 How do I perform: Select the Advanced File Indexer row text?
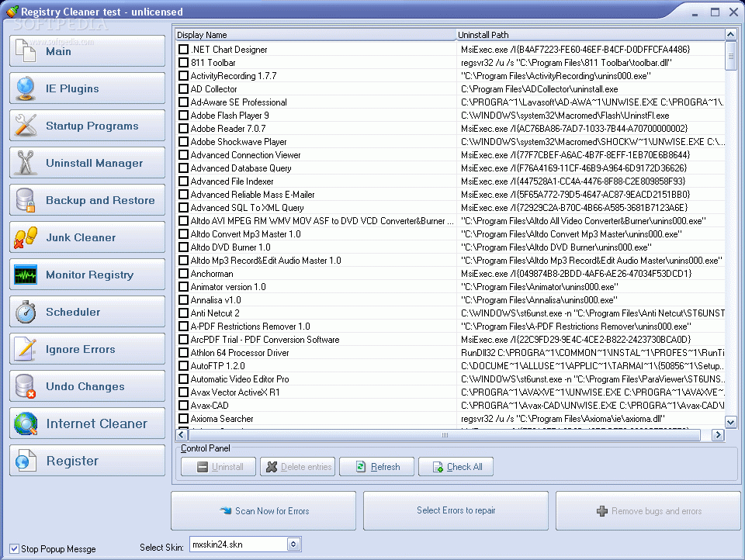point(232,181)
